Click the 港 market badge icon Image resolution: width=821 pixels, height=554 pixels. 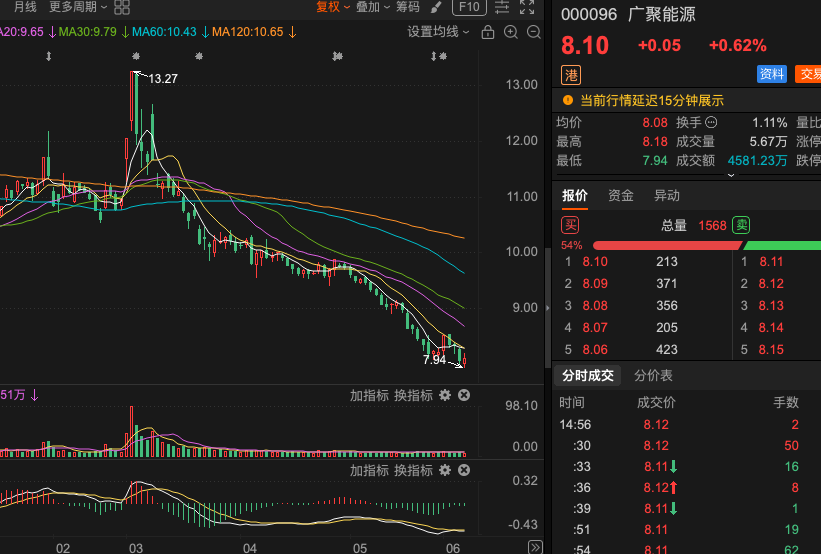coord(571,75)
